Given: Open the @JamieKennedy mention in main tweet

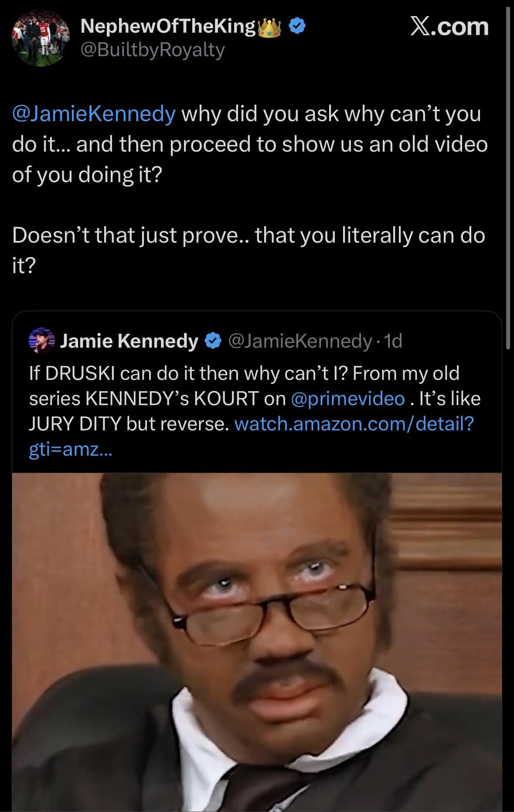Looking at the screenshot, I should click(94, 115).
